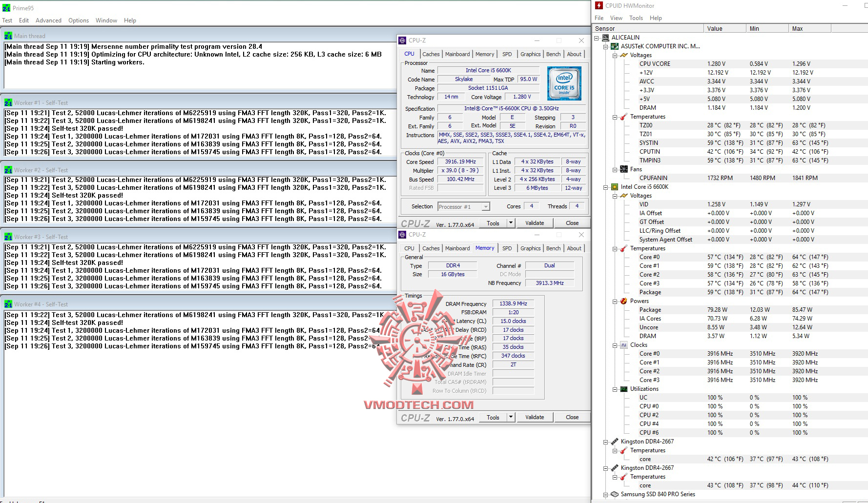Click the Worker #2 Self-Test window icon
Viewport: 868px width, 503px height.
click(x=8, y=170)
